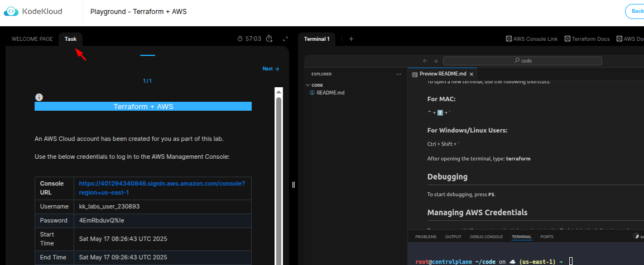Screen dimensions: 644x265
Task: Select Preview README.md editor tab
Action: tap(443, 74)
